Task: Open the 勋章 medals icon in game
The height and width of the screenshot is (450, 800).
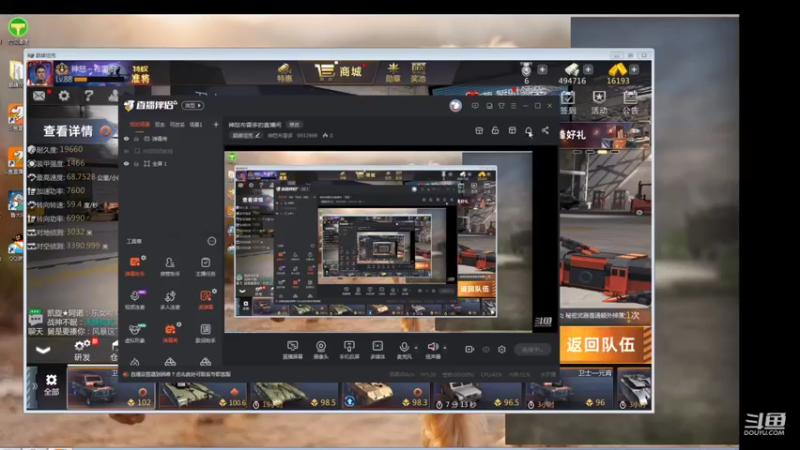Action: 393,72
